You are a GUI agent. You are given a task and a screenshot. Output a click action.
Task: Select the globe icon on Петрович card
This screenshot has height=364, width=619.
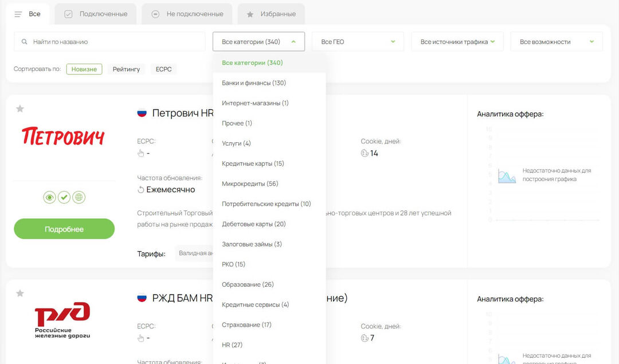point(79,197)
